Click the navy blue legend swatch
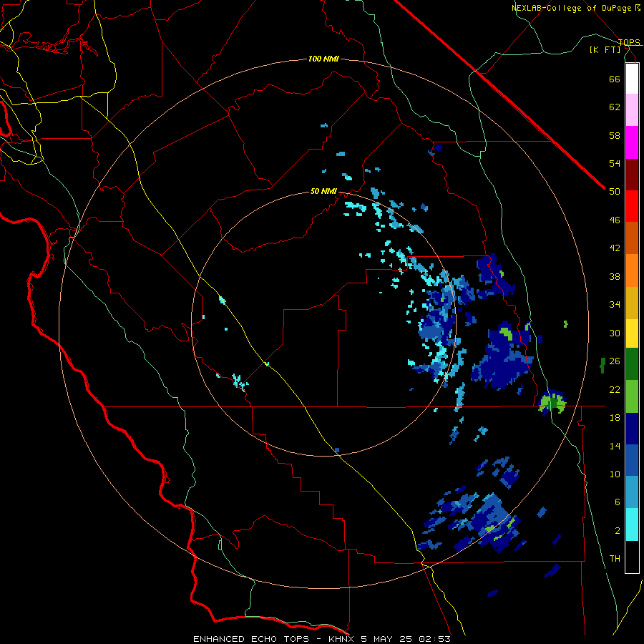This screenshot has width=644, height=644. pyautogui.click(x=632, y=429)
